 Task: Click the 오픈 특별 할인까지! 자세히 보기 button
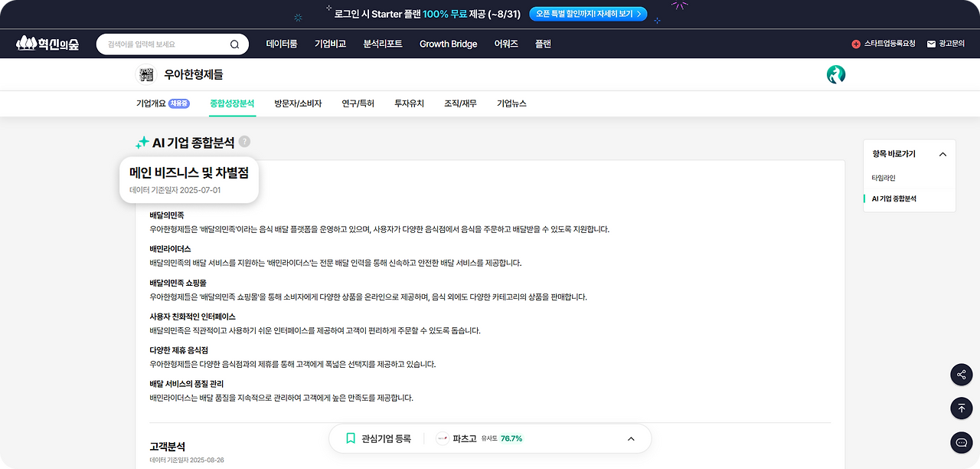pyautogui.click(x=588, y=14)
